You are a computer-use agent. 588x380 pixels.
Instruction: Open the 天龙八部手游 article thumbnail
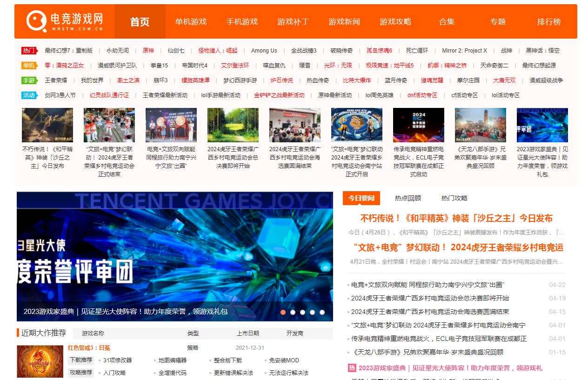(481, 125)
